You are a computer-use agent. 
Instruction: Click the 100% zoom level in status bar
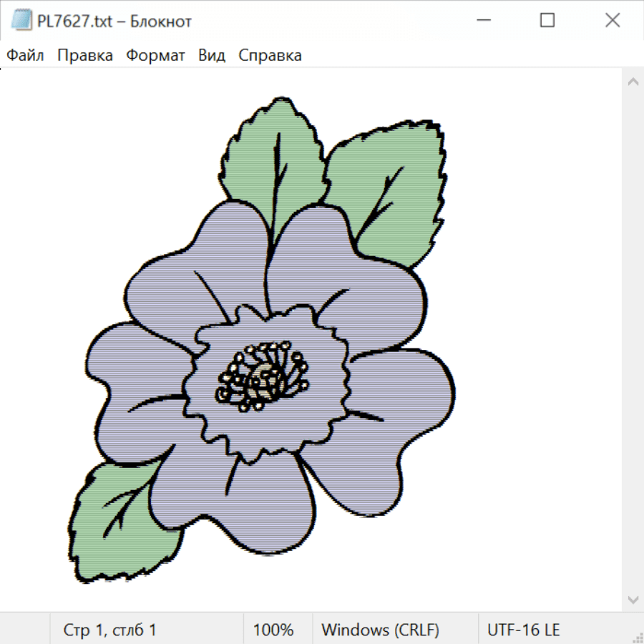point(273,630)
